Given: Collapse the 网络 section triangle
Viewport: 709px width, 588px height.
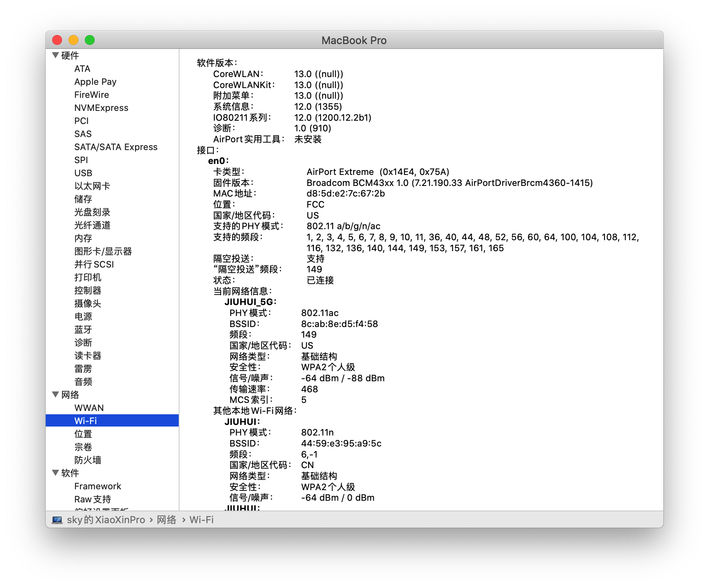Looking at the screenshot, I should click(55, 394).
